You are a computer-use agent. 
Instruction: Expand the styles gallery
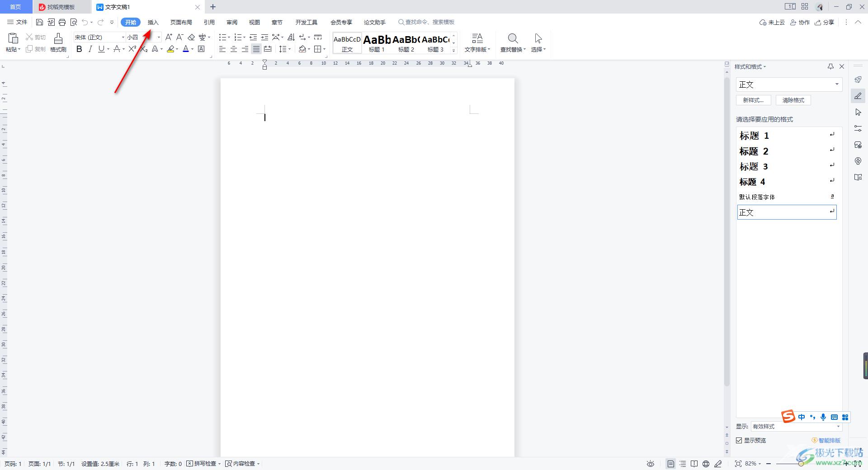(x=453, y=50)
